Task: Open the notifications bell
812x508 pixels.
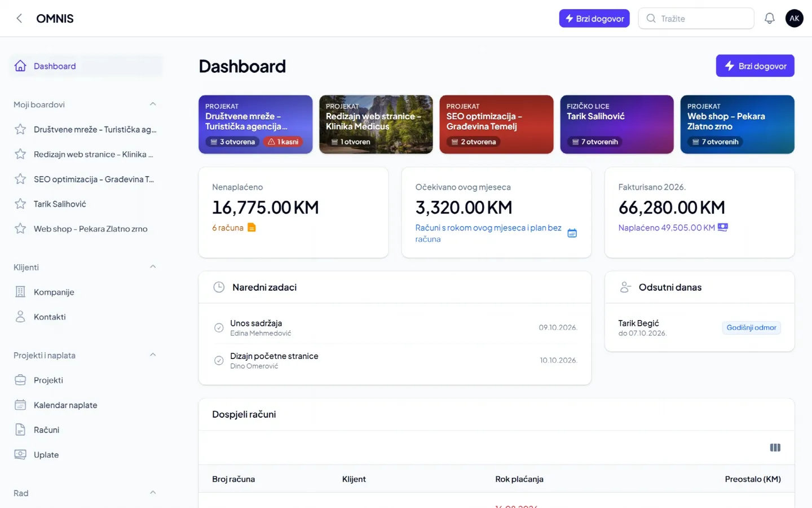Action: click(769, 18)
